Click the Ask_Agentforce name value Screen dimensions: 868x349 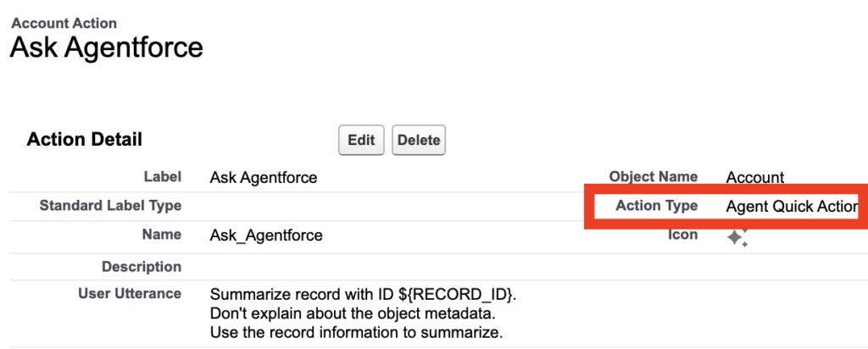pos(266,235)
